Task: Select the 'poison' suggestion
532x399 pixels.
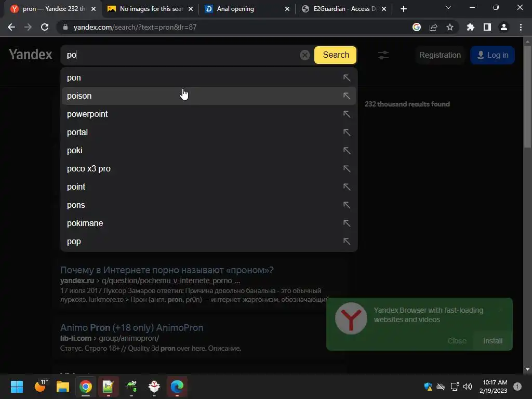Action: pyautogui.click(x=209, y=96)
